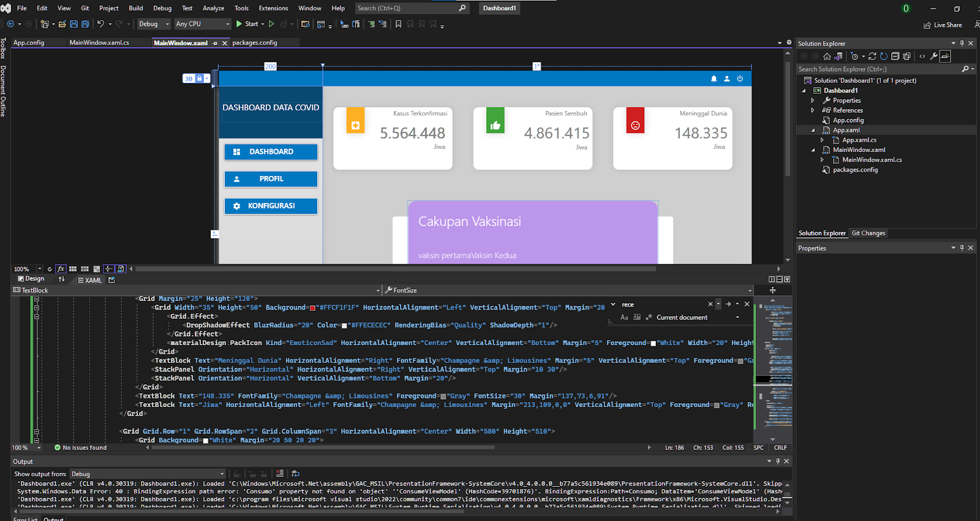Expand the Properties node in Solution Explorer
Screen dimensions: 980x521
[x=813, y=101]
